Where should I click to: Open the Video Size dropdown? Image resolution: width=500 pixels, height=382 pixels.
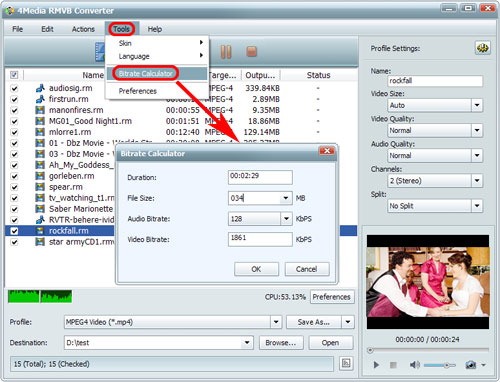click(x=477, y=105)
